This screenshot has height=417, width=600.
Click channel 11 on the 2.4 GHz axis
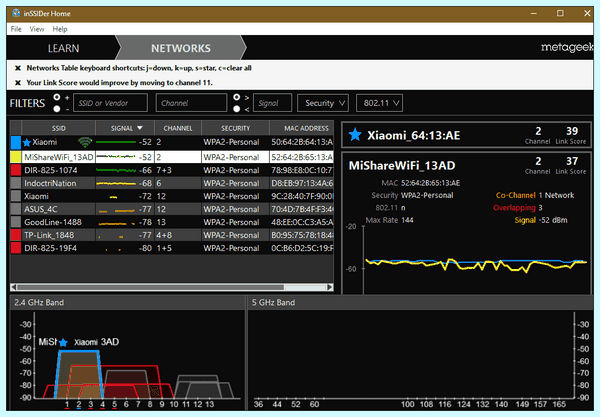[x=186, y=404]
